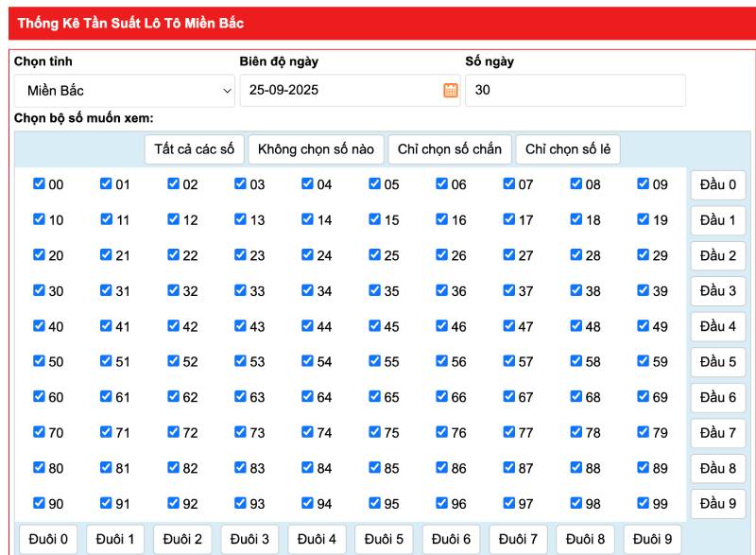Screen dimensions: 756x555
Task: Select Chỉ chọn số chẵn button
Action: [x=450, y=149]
